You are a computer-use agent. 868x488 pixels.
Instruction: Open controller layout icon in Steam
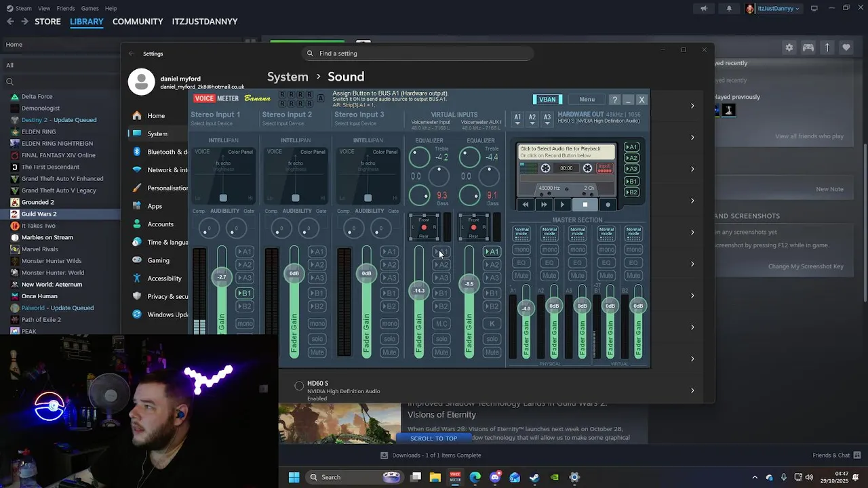(808, 47)
